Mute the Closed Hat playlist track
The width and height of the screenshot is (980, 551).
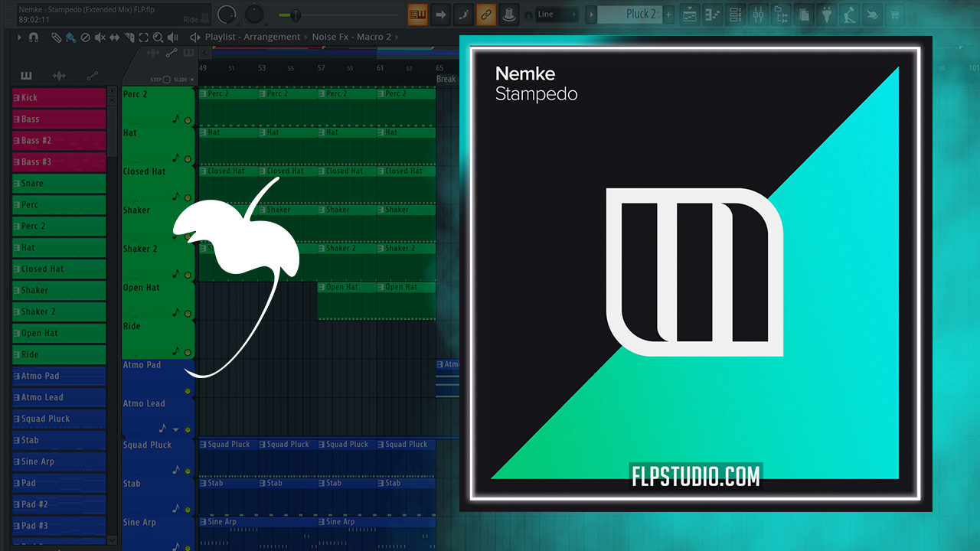(x=188, y=197)
